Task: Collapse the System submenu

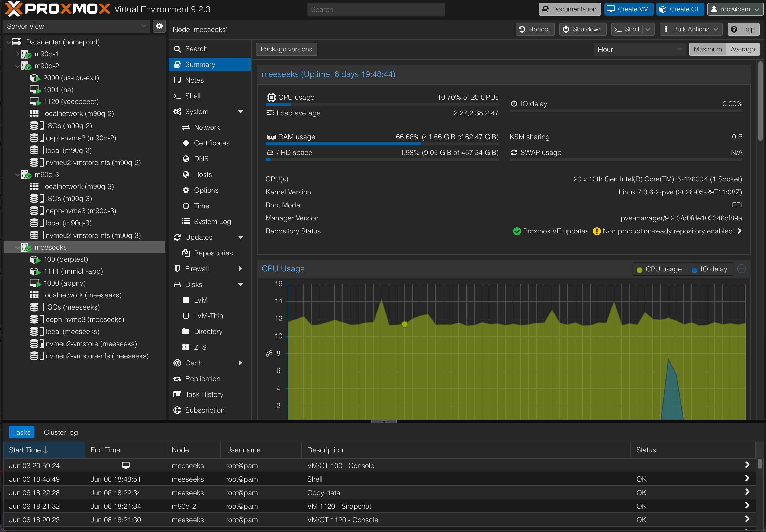Action: click(240, 112)
